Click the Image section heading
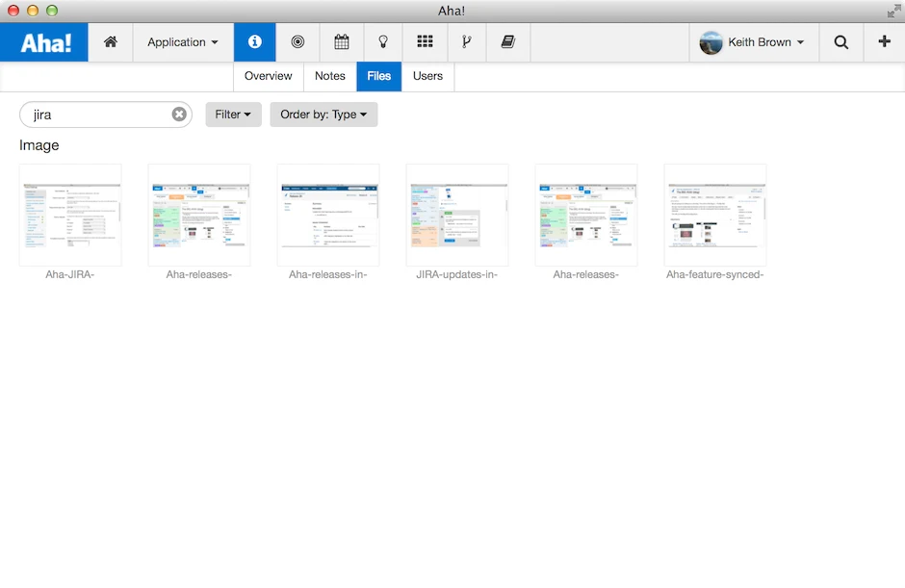905x588 pixels. (39, 145)
